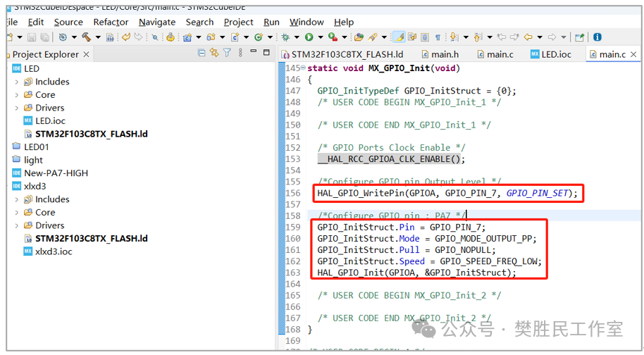Click the blue Information Center icon
Screen dimensions: 644x355
click(x=597, y=37)
